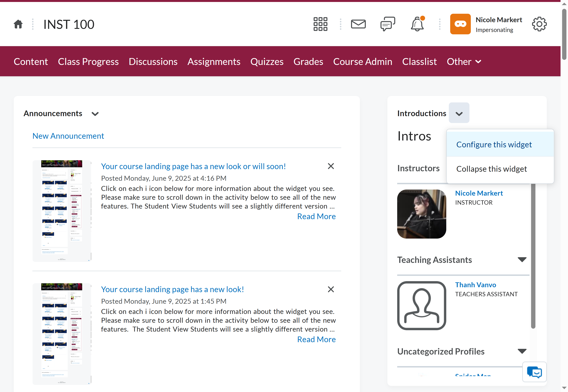Screen dimensions: 568x392
Task: Open Classlist in navbar
Action: (x=419, y=62)
